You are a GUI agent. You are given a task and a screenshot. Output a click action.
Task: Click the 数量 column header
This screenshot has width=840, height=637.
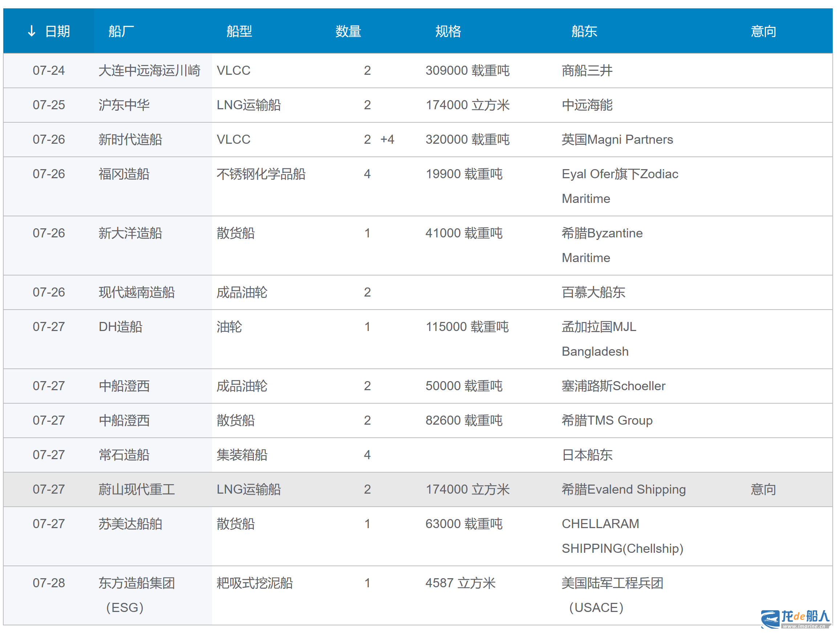coord(348,31)
